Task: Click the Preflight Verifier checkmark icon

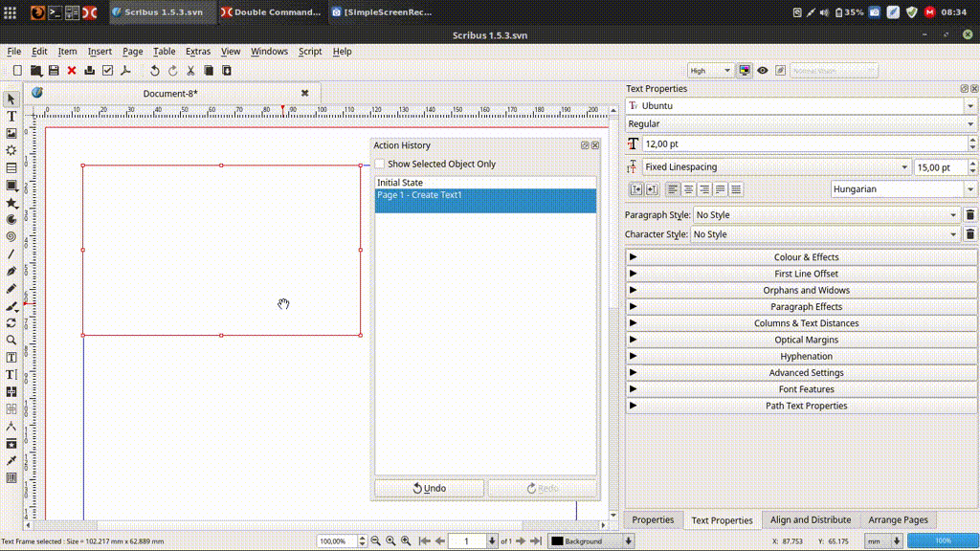Action: [107, 71]
